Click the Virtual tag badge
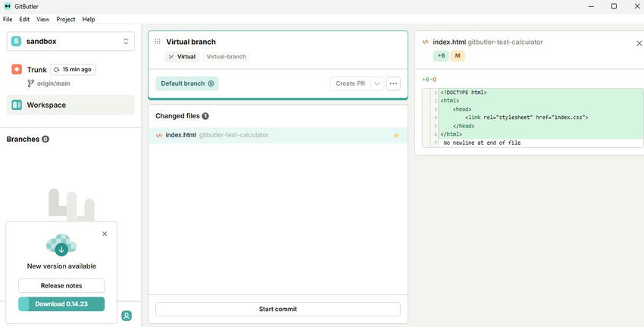Screen dimensions: 644x327 point(183,57)
